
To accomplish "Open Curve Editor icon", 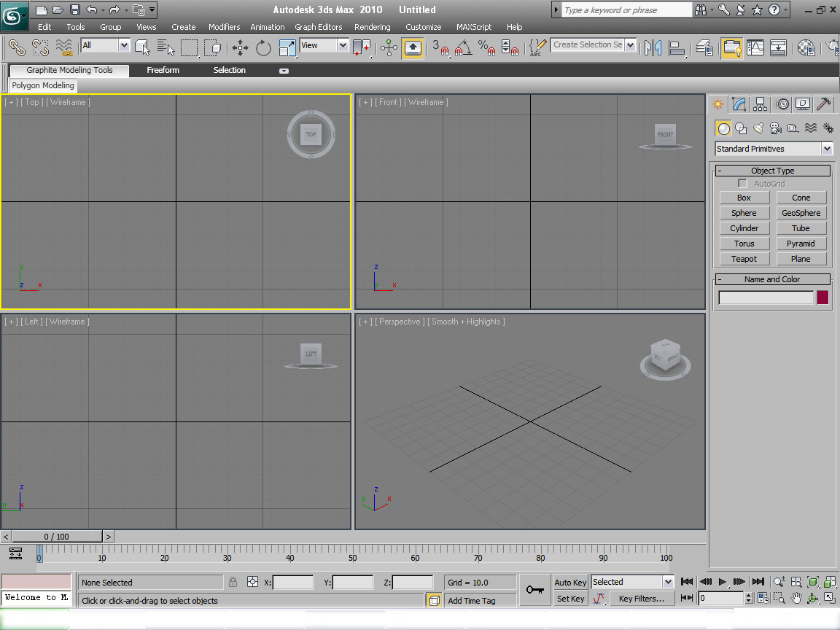I will 755,47.
